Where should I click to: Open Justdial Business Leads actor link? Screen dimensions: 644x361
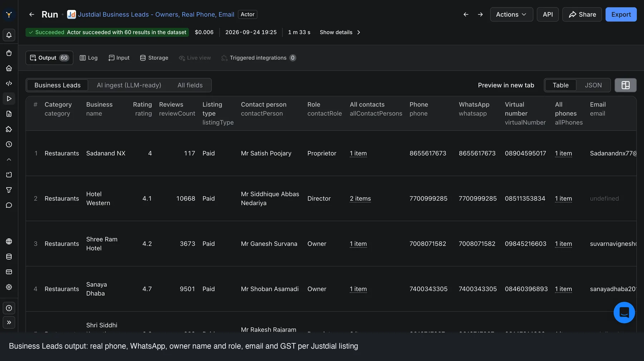[156, 14]
